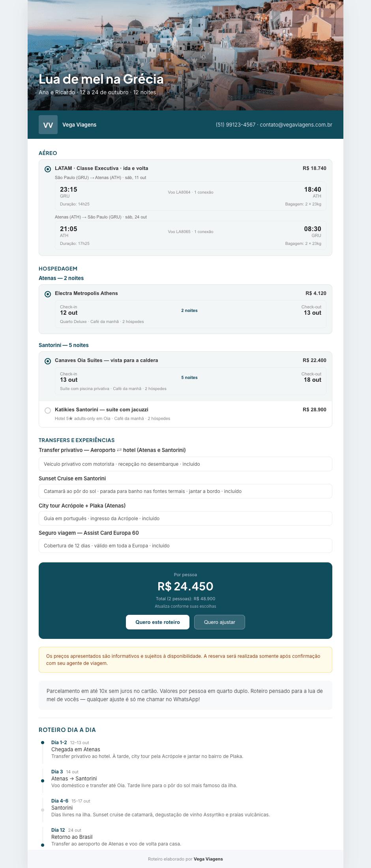
Task: Click the Quero este roteiro button
Action: [157, 622]
